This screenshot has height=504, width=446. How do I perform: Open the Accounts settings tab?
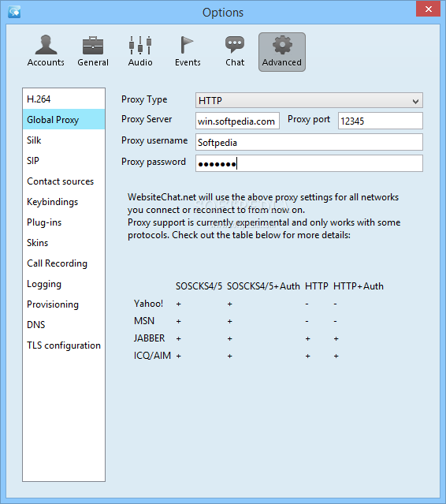(46, 51)
